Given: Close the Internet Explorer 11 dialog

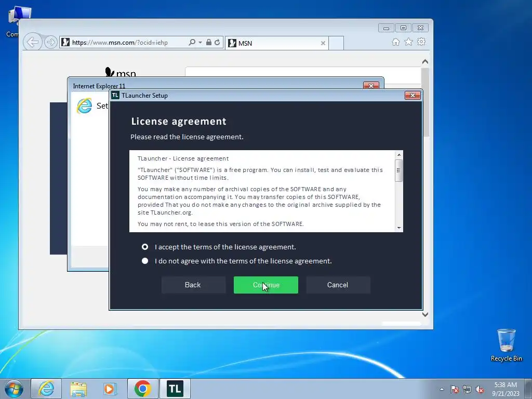Looking at the screenshot, I should [371, 86].
